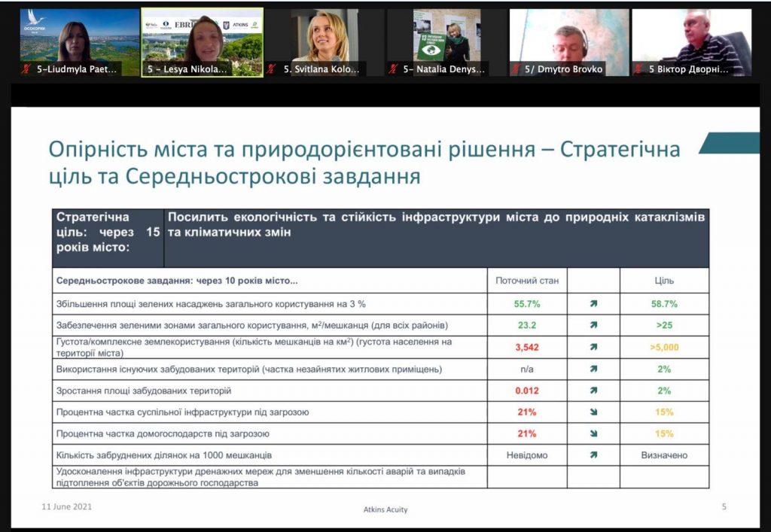Select the '55.7%' current value cell
The image size is (771, 532).
coord(527,304)
